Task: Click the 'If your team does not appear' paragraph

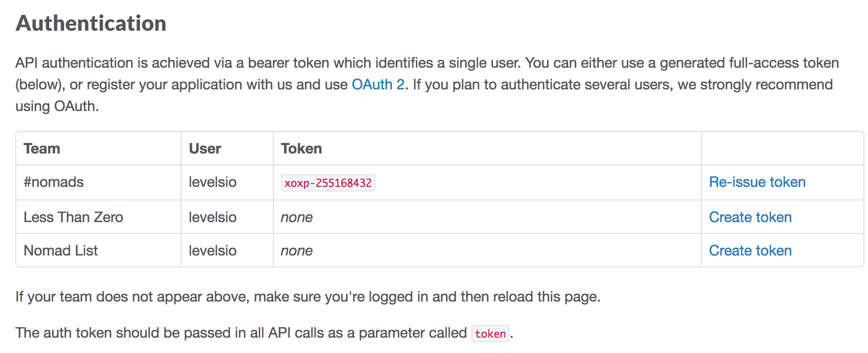Action: pyautogui.click(x=307, y=297)
